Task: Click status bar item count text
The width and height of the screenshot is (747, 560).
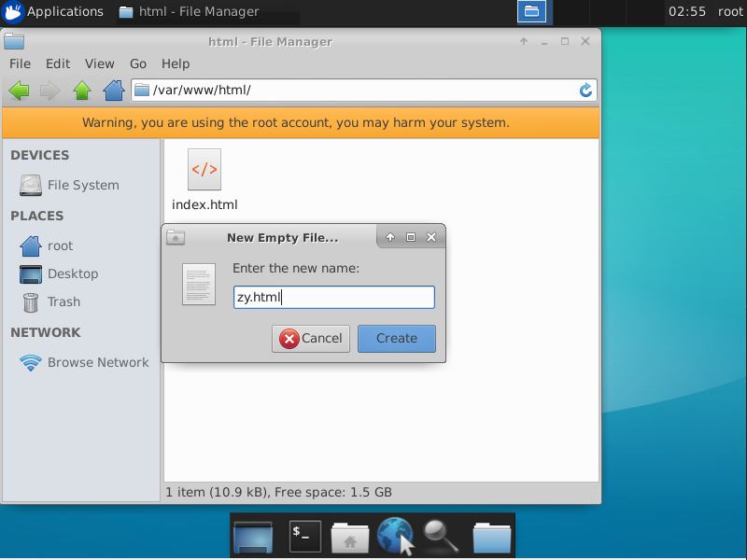Action: pyautogui.click(x=278, y=493)
